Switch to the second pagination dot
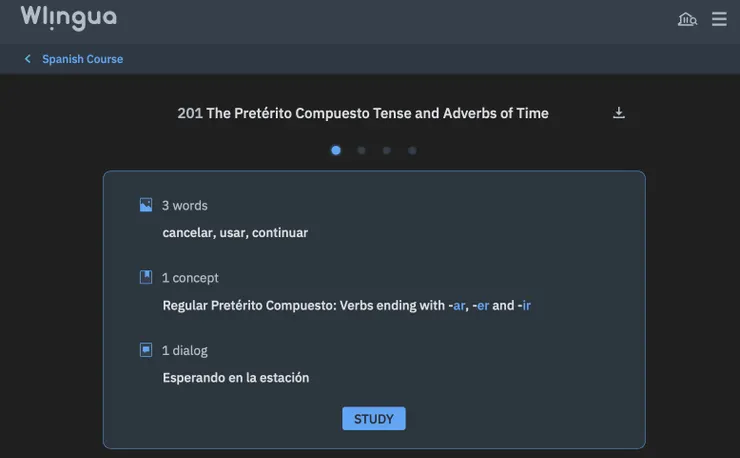The width and height of the screenshot is (740, 458). [x=361, y=151]
